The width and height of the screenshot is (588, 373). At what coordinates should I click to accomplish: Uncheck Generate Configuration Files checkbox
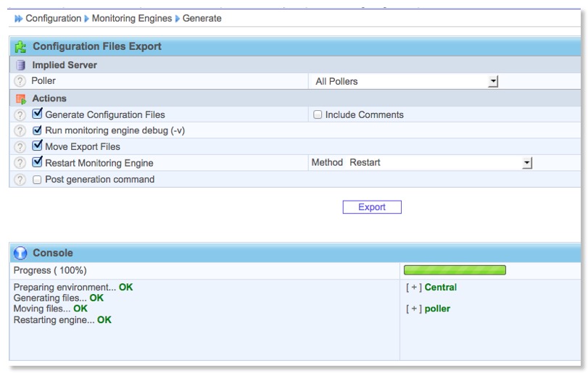tap(38, 114)
